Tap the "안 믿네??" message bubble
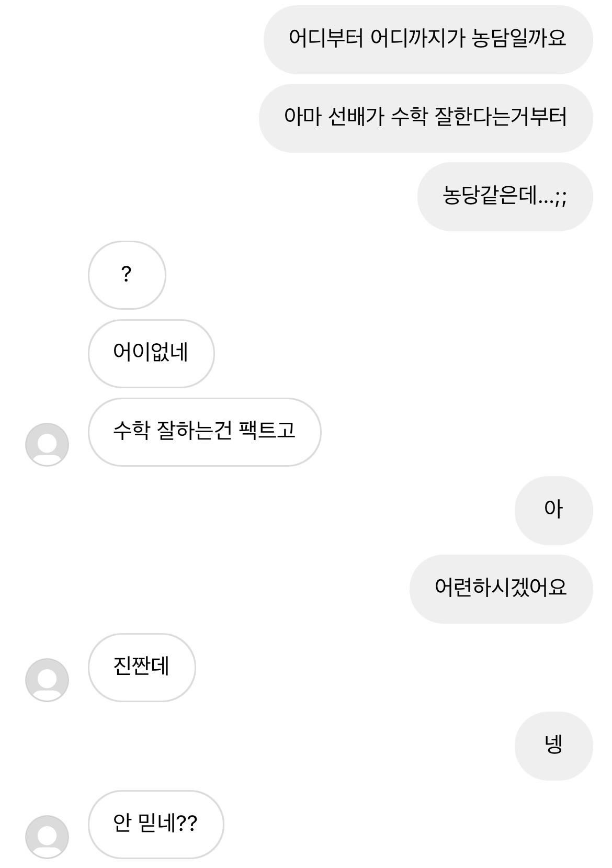 point(155,824)
